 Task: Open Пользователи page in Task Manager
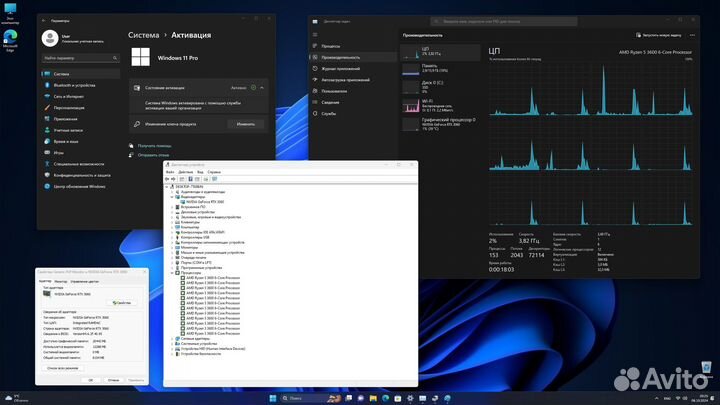coord(354,91)
